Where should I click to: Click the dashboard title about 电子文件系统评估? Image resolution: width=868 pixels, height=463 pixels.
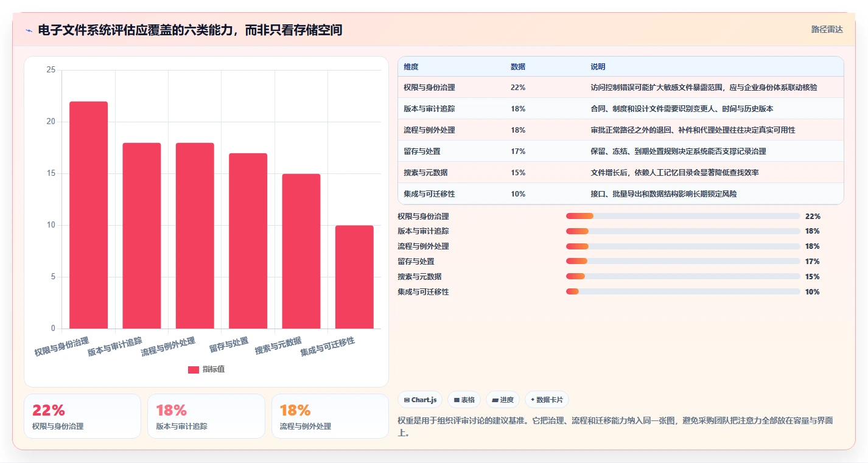click(190, 30)
